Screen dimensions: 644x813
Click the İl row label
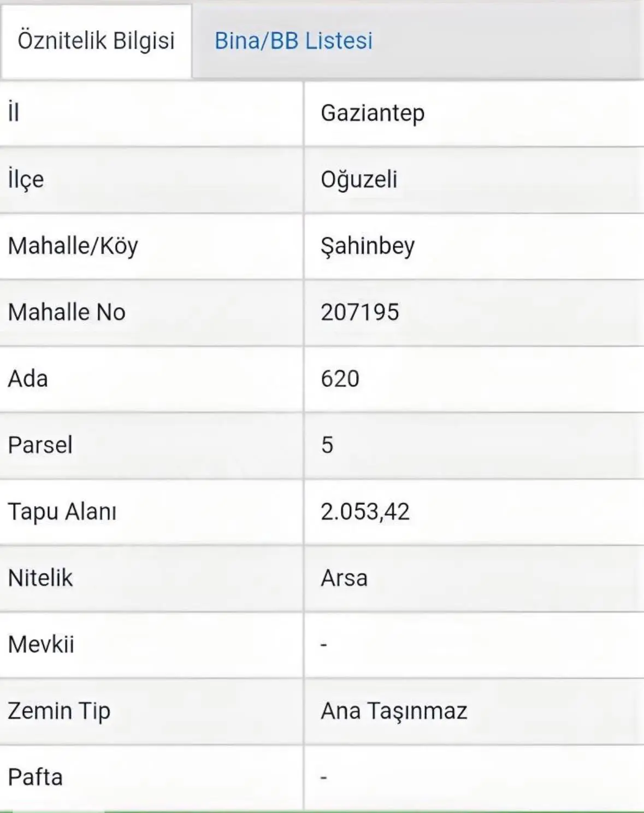click(x=151, y=114)
